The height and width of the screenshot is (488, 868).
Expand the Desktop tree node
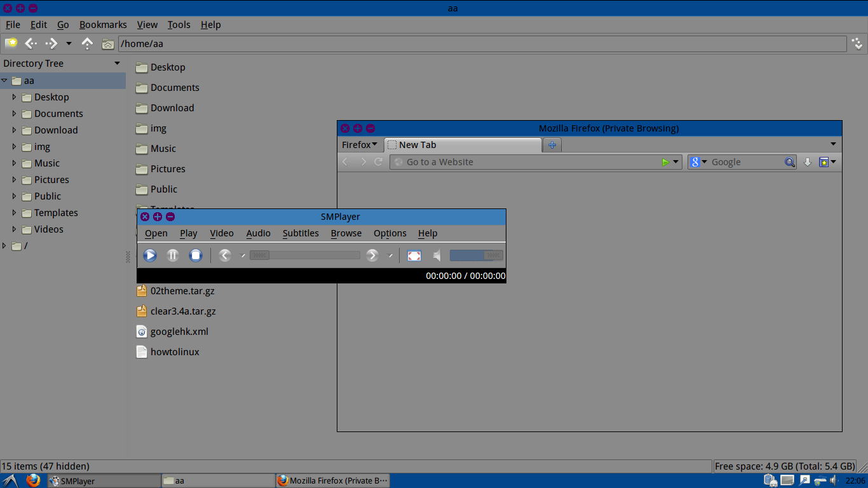point(14,97)
